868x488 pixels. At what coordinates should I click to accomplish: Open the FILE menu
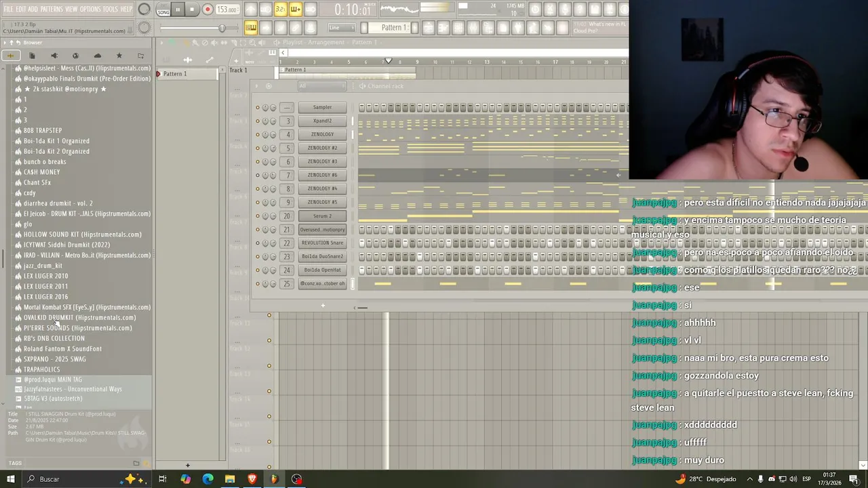pos(8,9)
